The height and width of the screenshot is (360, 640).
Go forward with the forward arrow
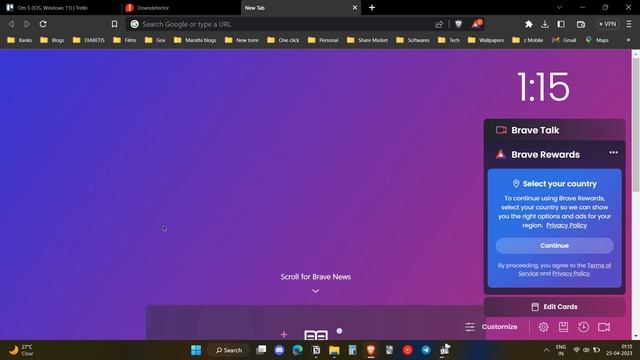coord(27,24)
